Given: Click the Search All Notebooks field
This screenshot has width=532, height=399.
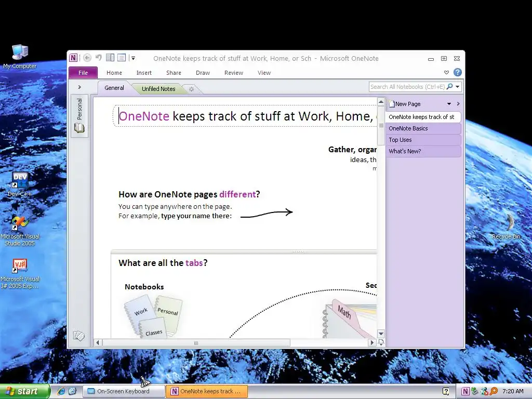Looking at the screenshot, I should click(x=407, y=87).
